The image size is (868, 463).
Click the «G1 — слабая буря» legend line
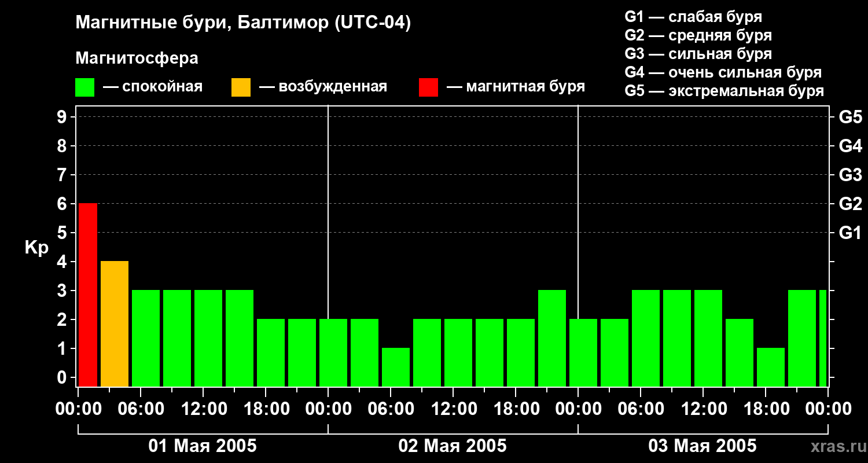pos(693,17)
